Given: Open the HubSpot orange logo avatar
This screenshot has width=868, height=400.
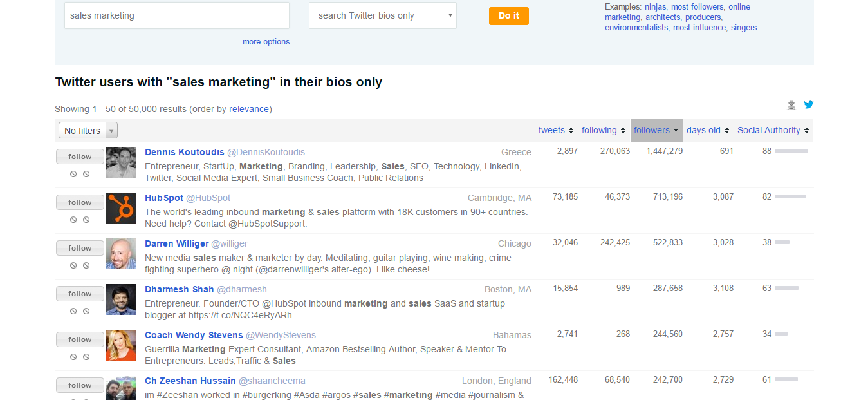Looking at the screenshot, I should pyautogui.click(x=121, y=208).
